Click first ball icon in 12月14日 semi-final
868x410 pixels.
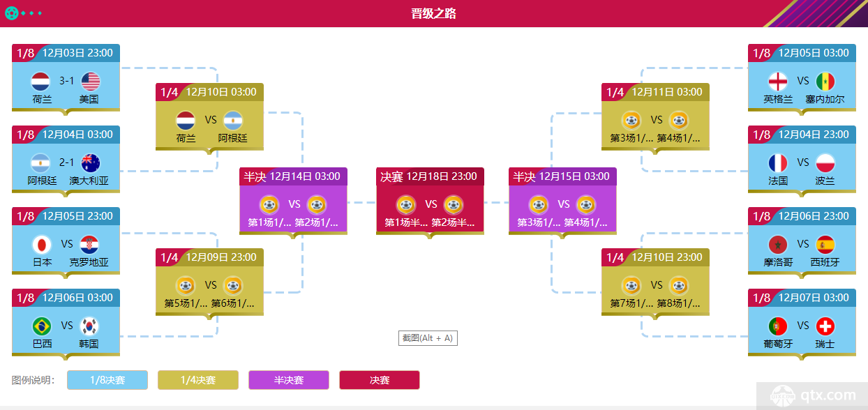(269, 204)
